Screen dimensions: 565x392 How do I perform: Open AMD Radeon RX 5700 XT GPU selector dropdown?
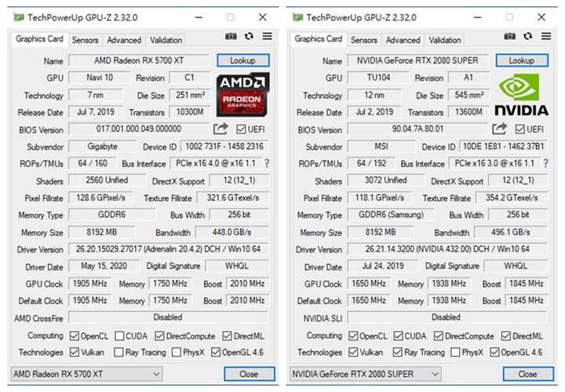point(86,374)
